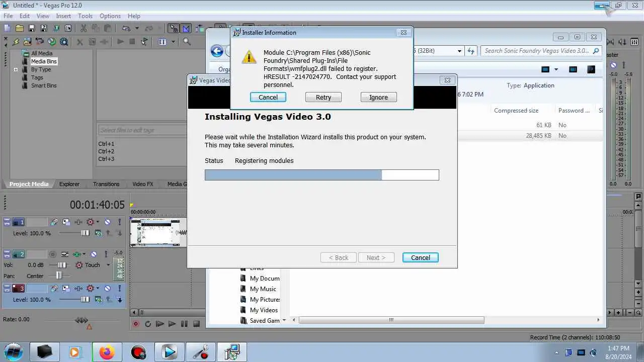Toggle Solo on video track 3
Viewport: 644px width, 362px height.
pyautogui.click(x=119, y=289)
